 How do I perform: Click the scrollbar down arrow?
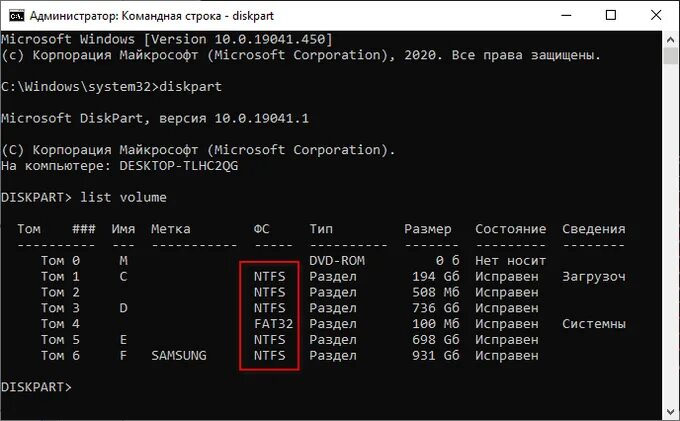point(670,411)
